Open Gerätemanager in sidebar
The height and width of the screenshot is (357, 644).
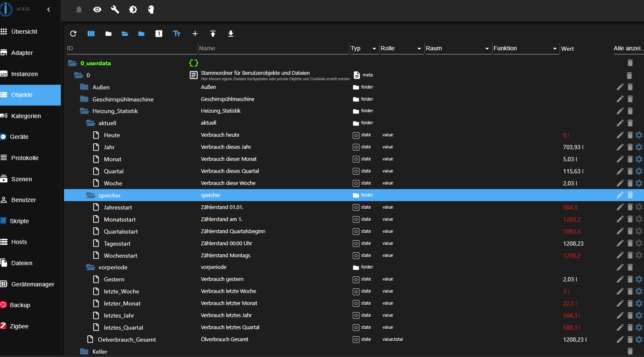click(x=30, y=284)
